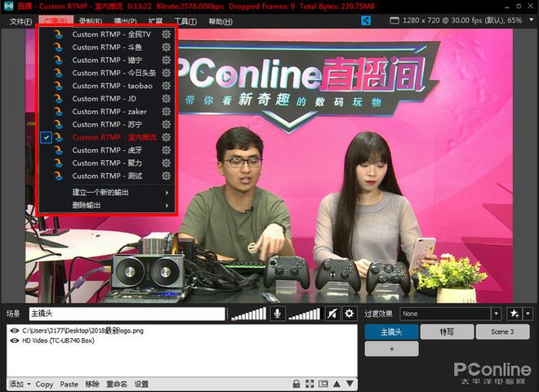The image size is (539, 392).
Task: Click the XSplit application logo icon
Action: (8, 7)
